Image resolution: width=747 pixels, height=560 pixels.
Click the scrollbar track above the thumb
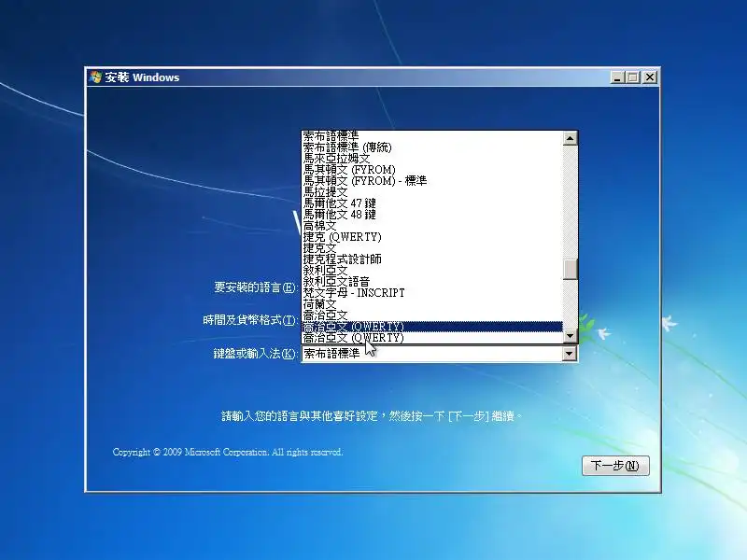570,202
